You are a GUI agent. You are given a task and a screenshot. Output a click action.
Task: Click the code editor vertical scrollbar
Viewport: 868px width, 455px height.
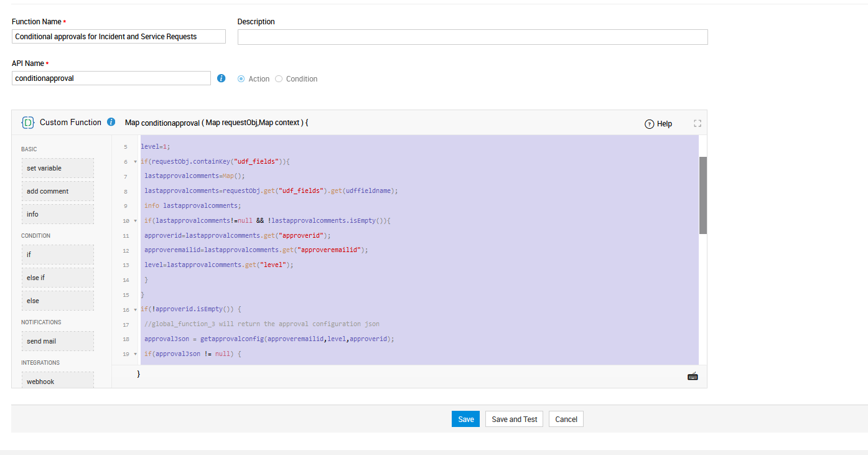click(703, 195)
